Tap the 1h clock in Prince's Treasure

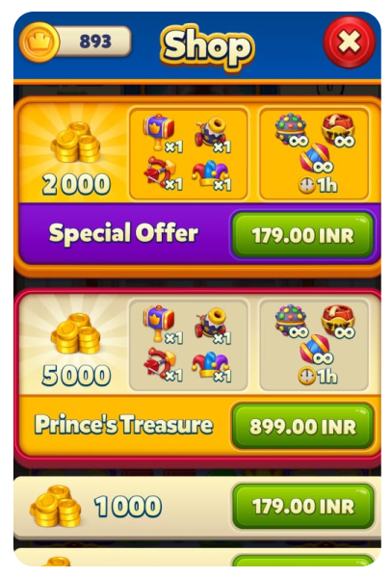tap(318, 376)
